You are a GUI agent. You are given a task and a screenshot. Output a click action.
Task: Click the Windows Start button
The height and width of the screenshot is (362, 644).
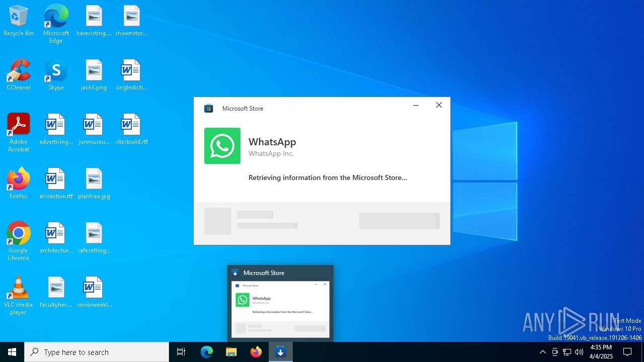pyautogui.click(x=12, y=352)
